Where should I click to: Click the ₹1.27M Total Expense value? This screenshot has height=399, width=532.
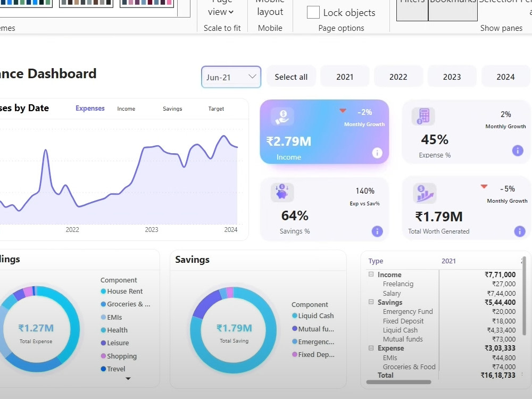tap(36, 328)
